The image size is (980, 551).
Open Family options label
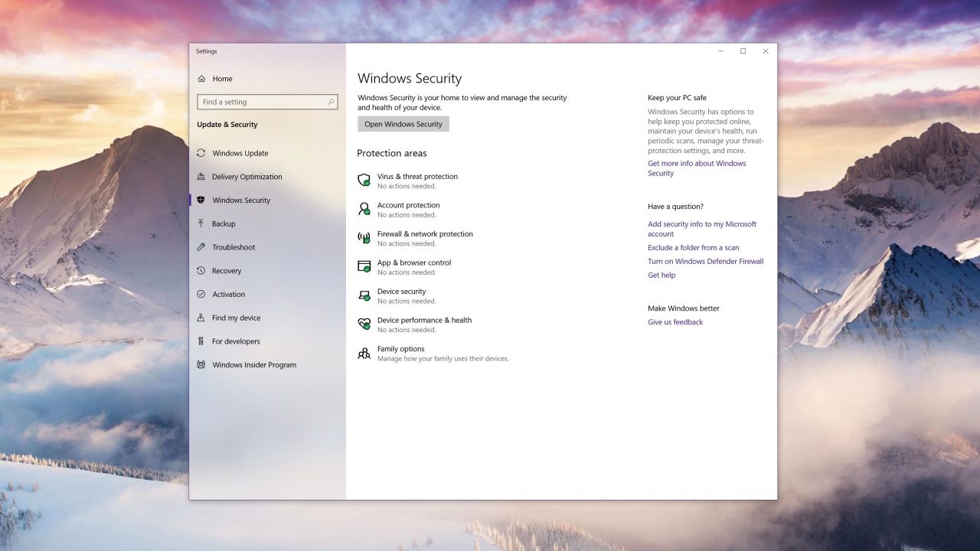(x=401, y=349)
